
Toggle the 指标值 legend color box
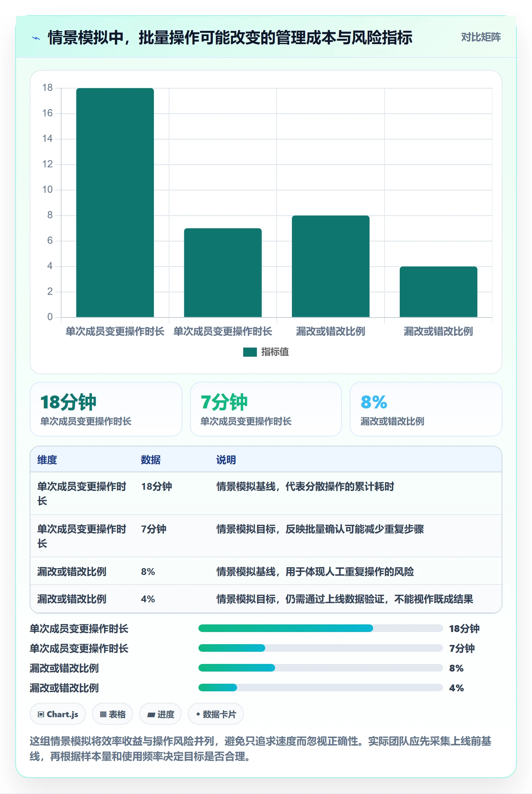(x=250, y=352)
